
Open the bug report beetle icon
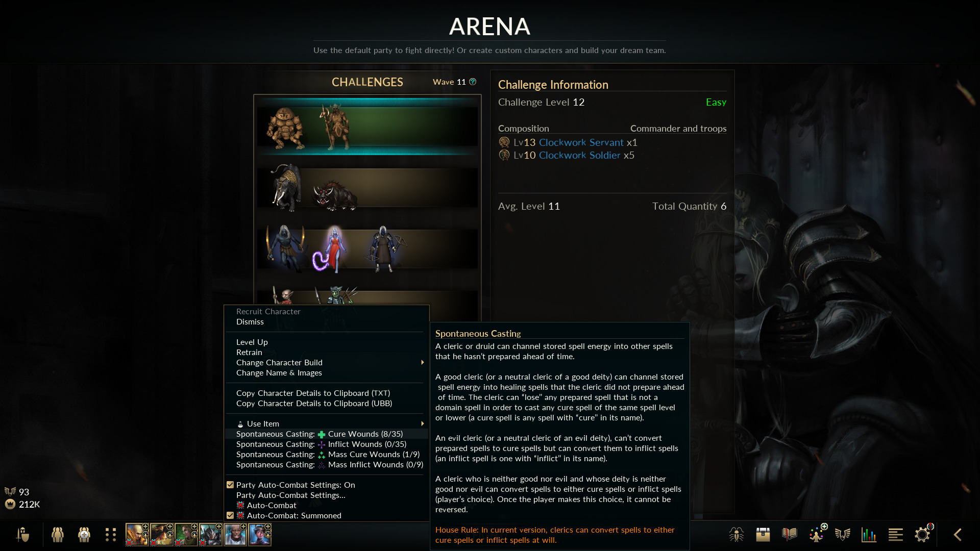736,535
